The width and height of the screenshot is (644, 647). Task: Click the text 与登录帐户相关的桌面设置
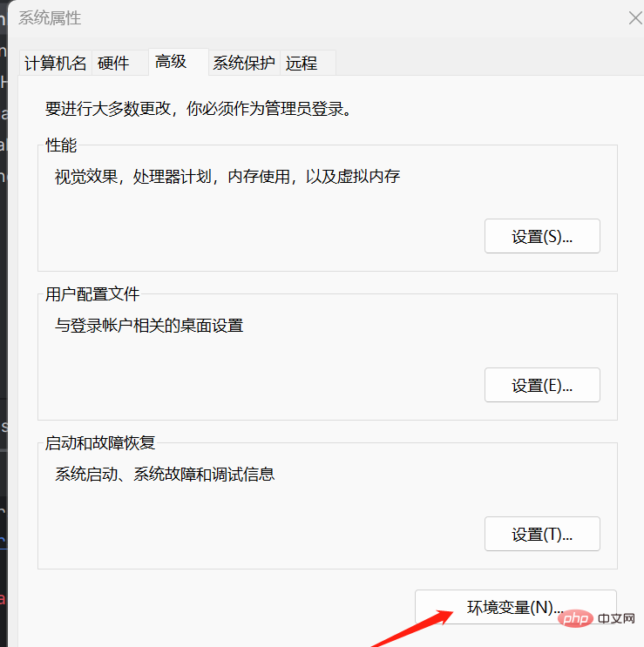point(149,326)
